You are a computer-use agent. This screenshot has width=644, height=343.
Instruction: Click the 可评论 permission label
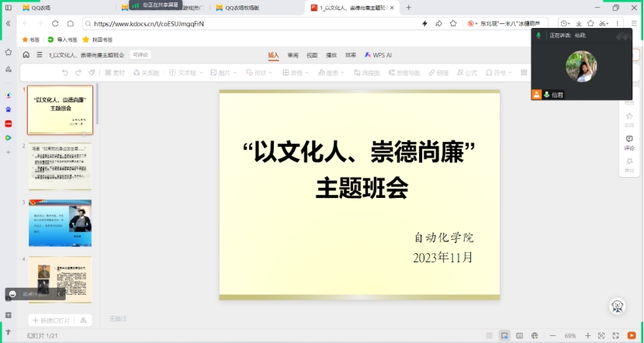coord(140,55)
